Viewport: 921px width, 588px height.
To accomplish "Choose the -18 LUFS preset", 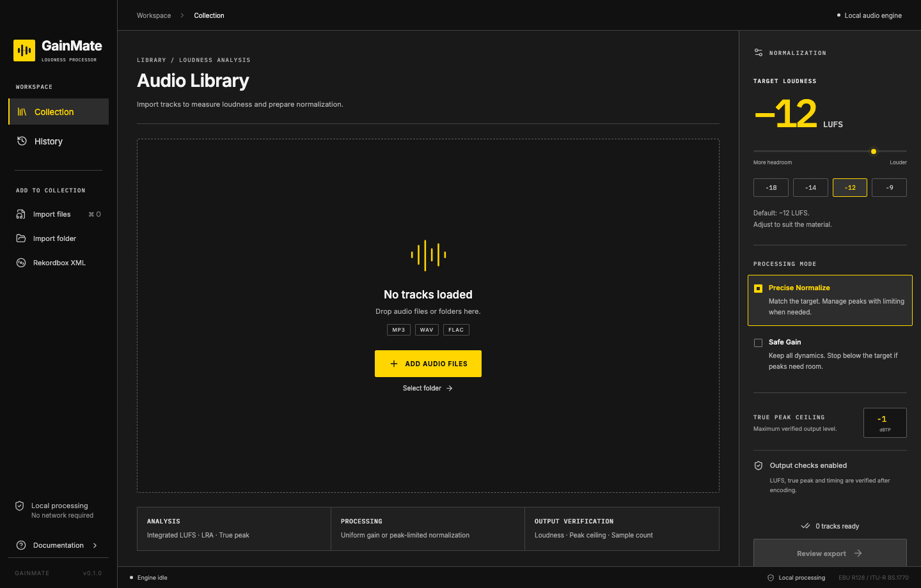I will [771, 188].
